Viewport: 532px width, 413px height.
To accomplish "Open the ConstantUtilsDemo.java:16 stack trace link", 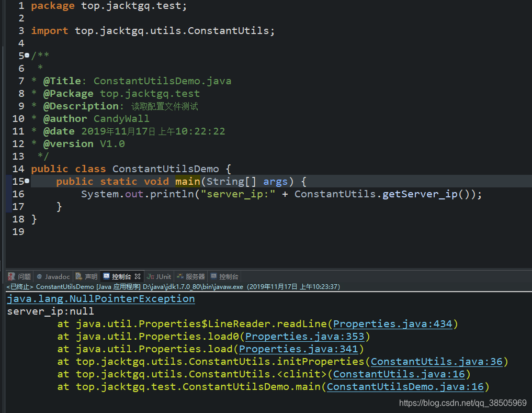I will point(405,386).
